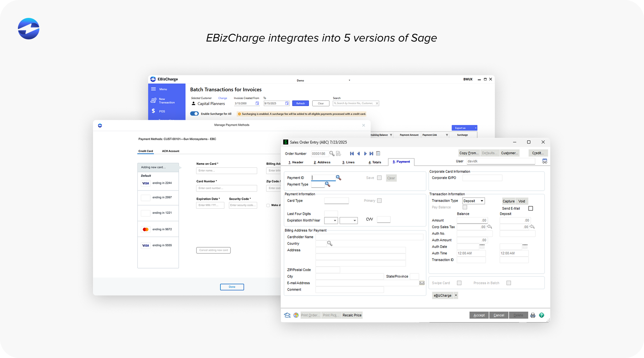Screen dimensions: 644x358
Task: Click the Country lookup magnifier icon
Action: click(329, 243)
